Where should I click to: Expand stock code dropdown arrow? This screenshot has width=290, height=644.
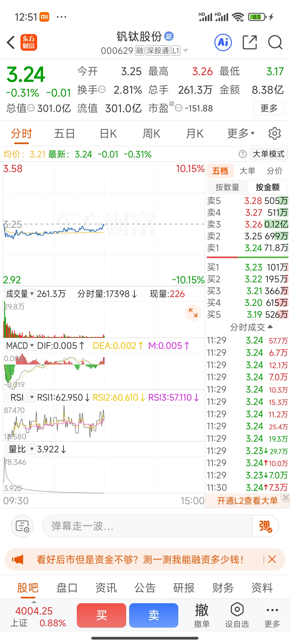(x=186, y=50)
